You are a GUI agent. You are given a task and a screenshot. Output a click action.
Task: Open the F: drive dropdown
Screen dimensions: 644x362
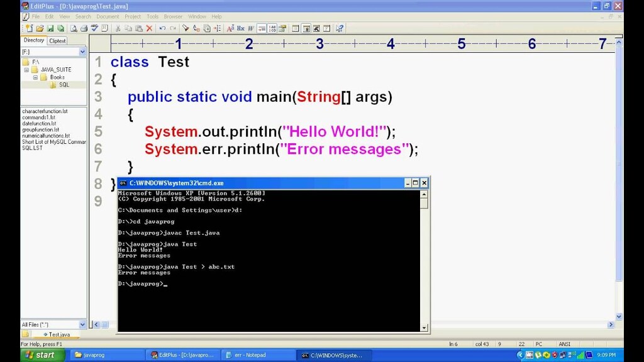[x=82, y=52]
